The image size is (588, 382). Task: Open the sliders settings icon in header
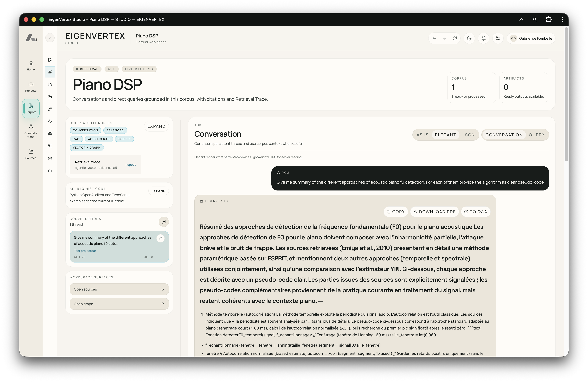pos(498,38)
